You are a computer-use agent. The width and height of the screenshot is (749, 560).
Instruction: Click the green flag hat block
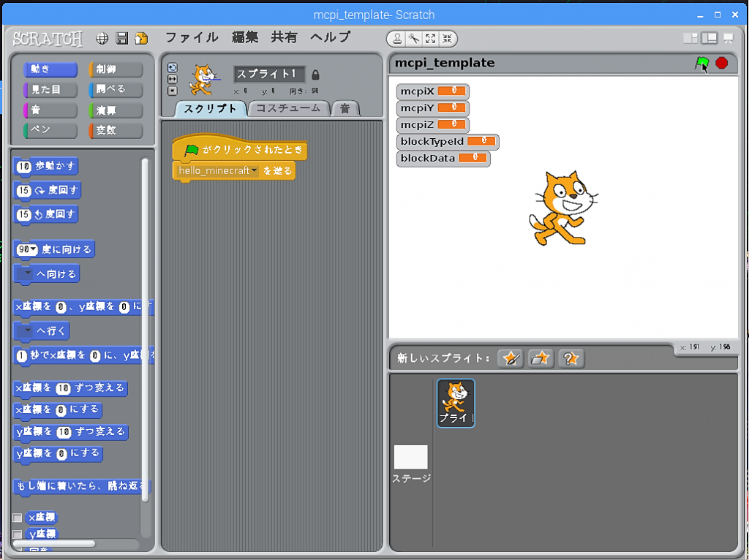[x=239, y=148]
